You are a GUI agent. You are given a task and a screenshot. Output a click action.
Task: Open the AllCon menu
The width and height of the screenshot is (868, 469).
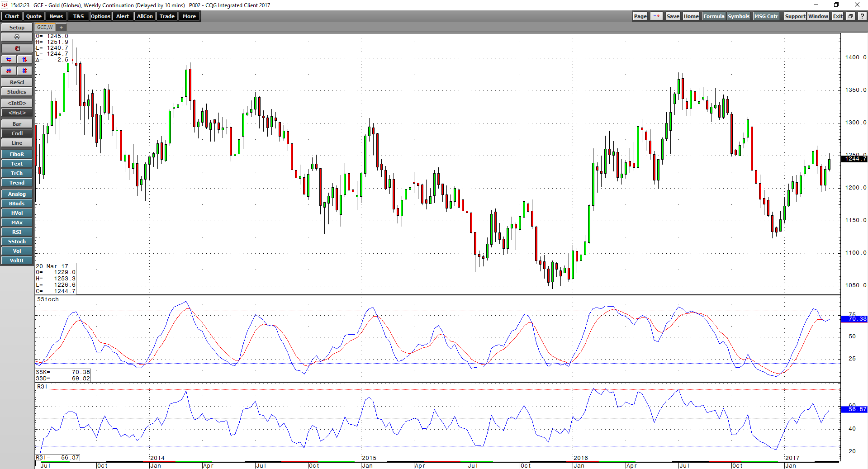pyautogui.click(x=145, y=16)
